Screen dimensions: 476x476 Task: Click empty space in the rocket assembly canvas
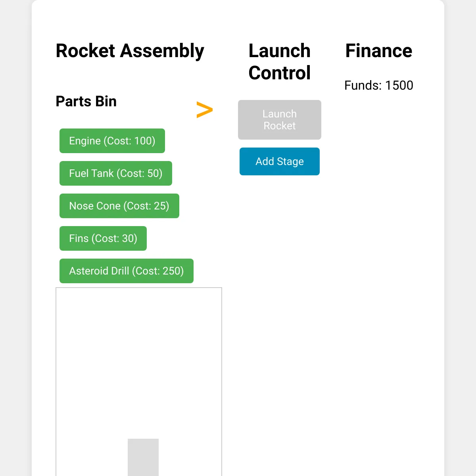139,357
